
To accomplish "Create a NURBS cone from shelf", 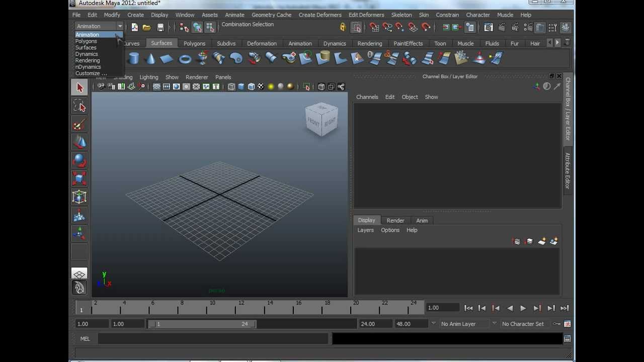I will pyautogui.click(x=150, y=59).
